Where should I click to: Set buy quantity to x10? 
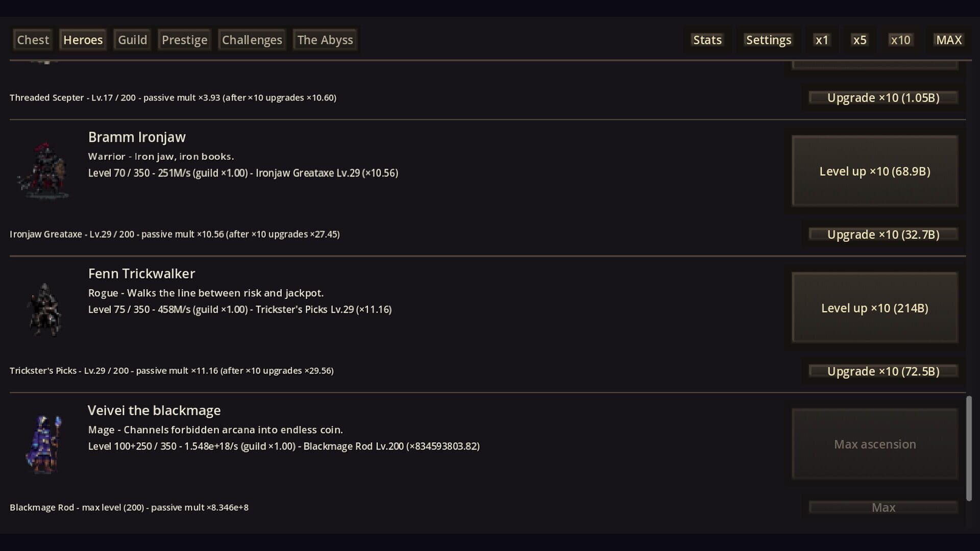(900, 39)
